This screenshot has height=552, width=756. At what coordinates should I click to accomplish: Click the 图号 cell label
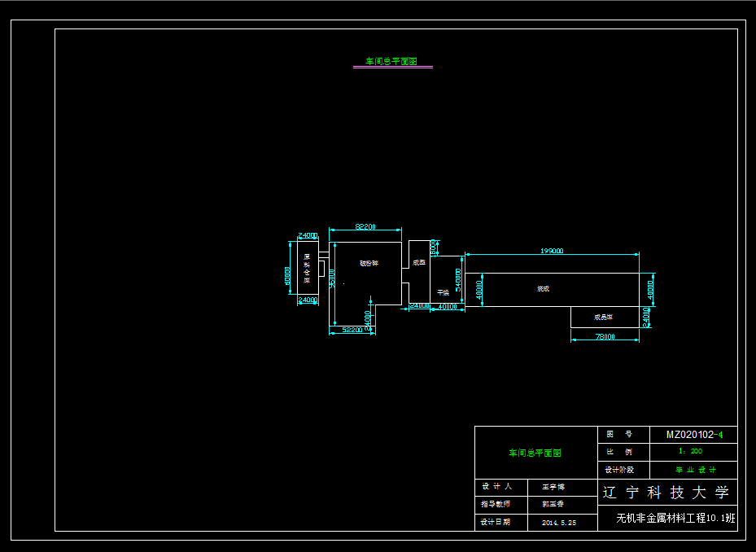619,434
